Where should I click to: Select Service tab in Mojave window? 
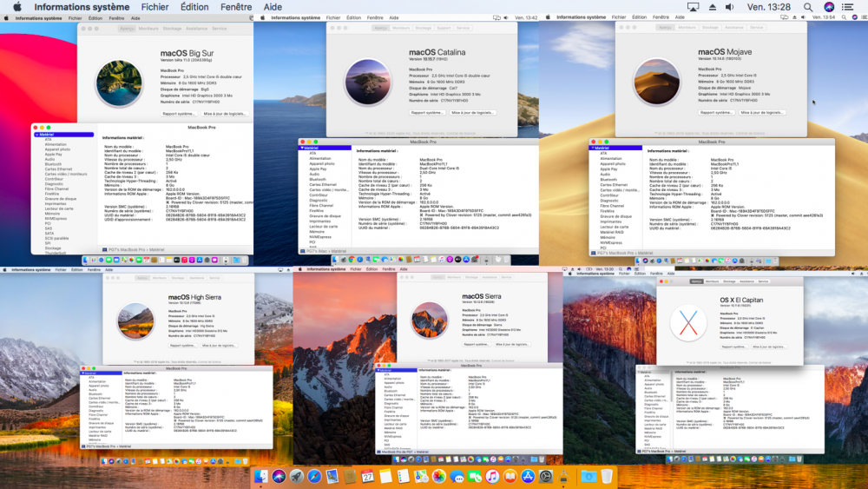tap(756, 27)
